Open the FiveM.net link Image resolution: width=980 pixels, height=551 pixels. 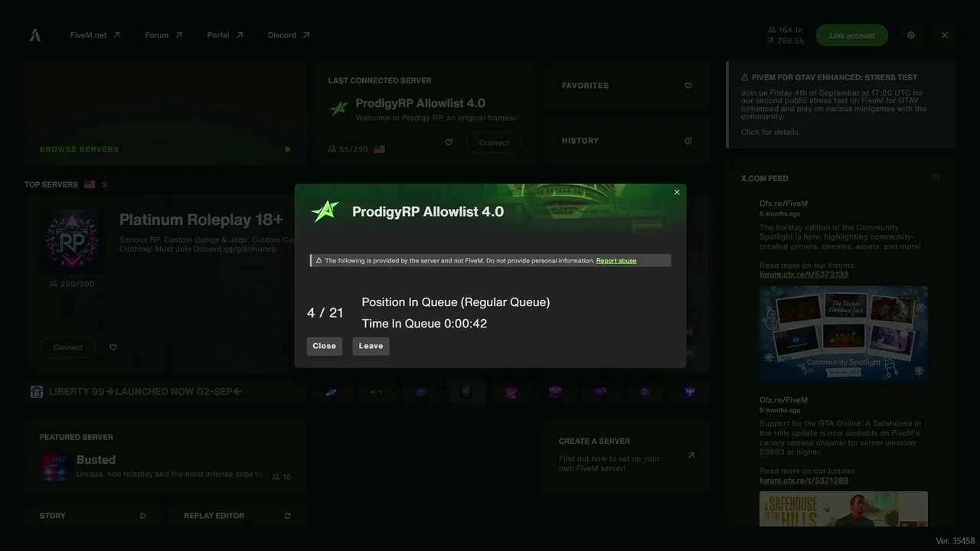(x=95, y=35)
